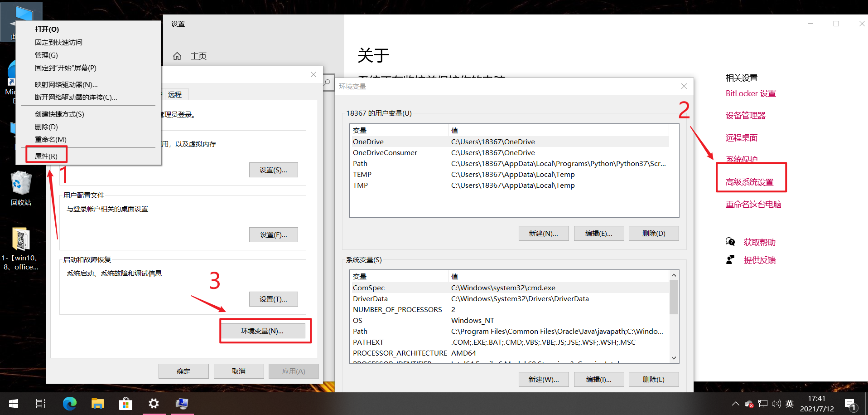Select the win10 office archive desktop icon
The width and height of the screenshot is (868, 415).
pos(21,249)
